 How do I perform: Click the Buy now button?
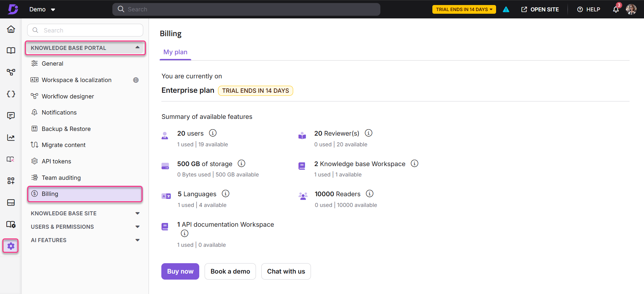pos(180,271)
